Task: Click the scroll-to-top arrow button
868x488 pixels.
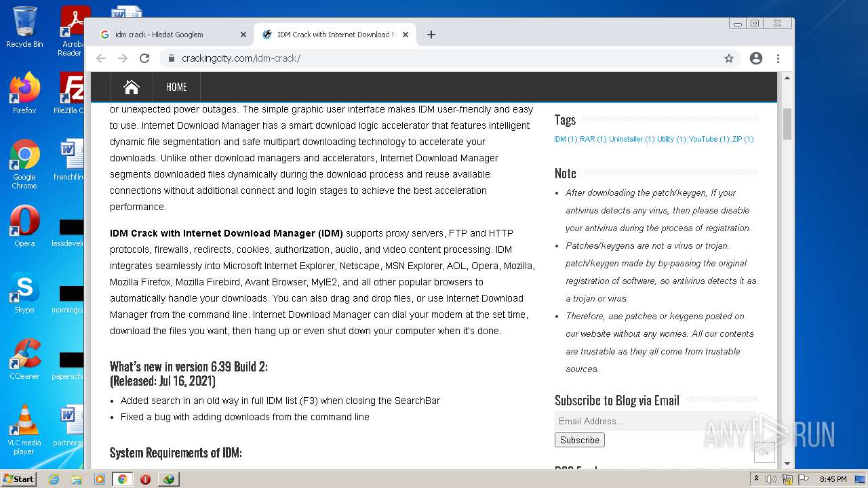Action: pos(764,452)
